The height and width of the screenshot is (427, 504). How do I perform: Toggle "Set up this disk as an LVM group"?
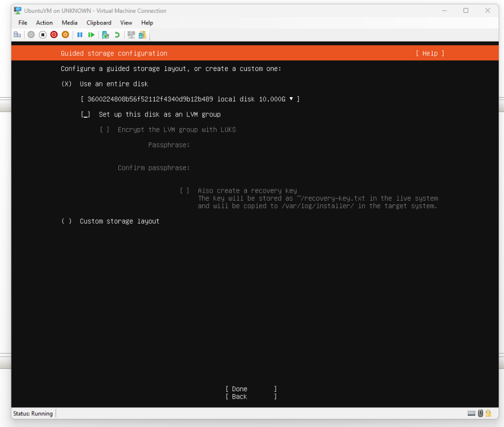[85, 114]
